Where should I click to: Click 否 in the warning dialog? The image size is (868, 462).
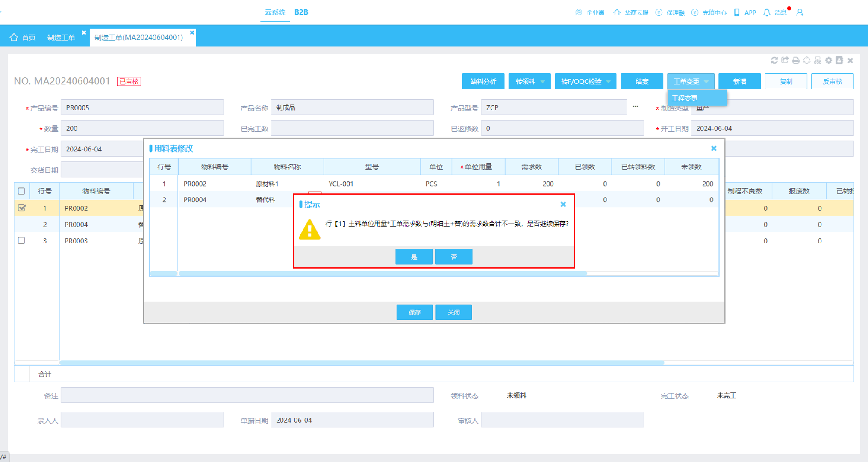tap(454, 257)
